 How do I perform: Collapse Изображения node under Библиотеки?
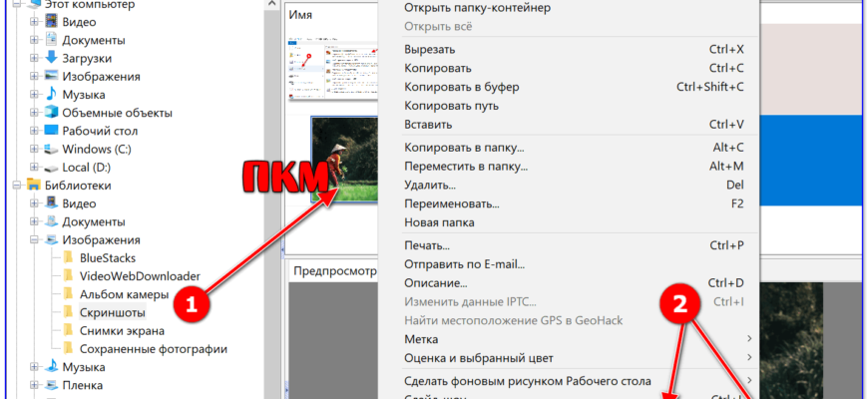click(x=34, y=240)
